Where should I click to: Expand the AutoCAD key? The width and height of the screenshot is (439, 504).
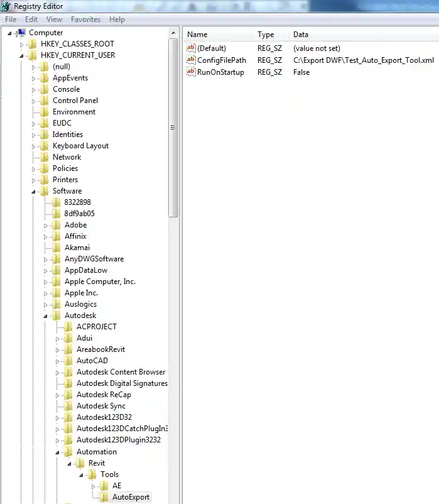[57, 361]
